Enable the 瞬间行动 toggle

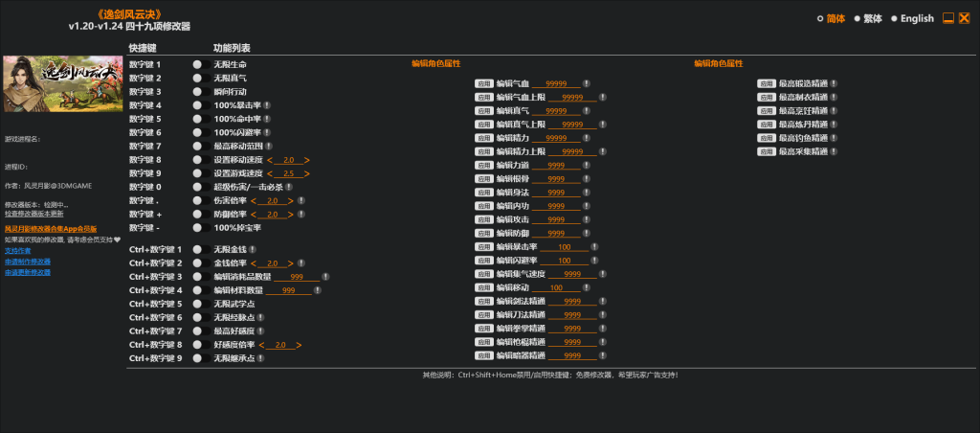pyautogui.click(x=201, y=92)
